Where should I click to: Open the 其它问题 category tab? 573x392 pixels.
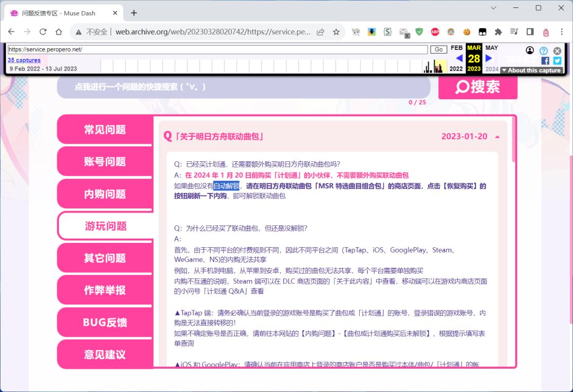[105, 258]
